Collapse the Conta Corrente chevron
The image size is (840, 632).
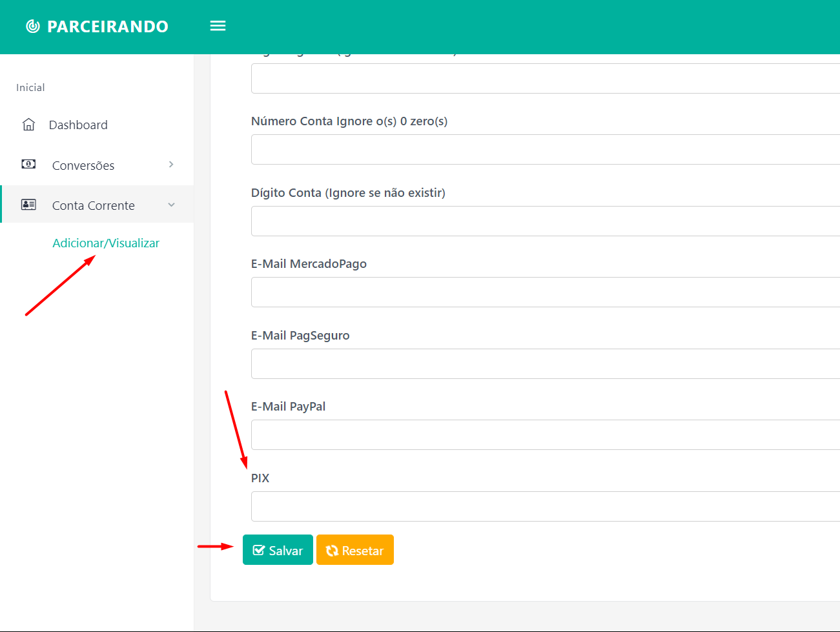171,205
